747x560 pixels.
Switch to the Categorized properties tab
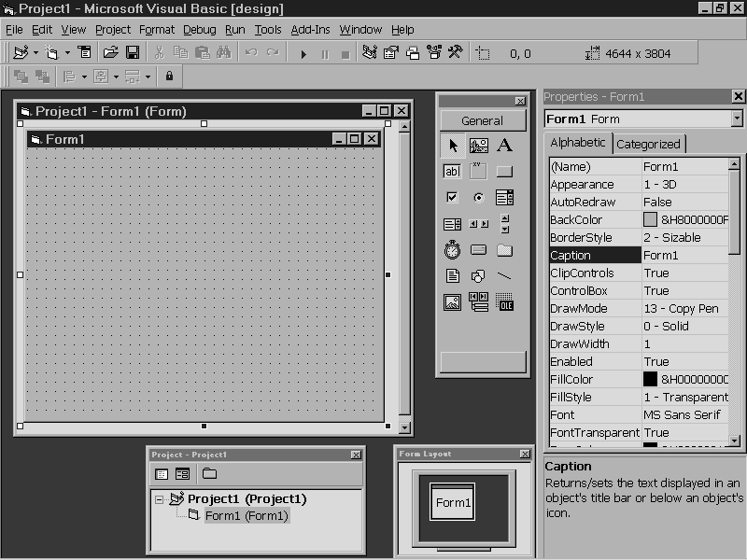(648, 144)
